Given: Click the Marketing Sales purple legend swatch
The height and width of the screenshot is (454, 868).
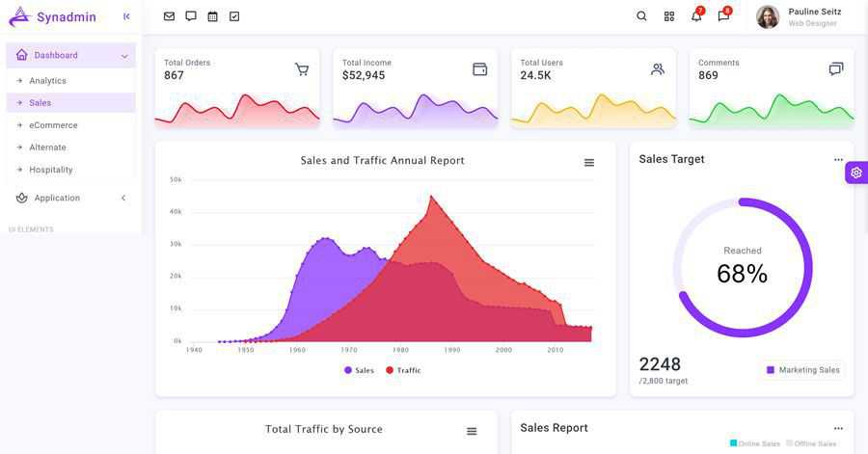Looking at the screenshot, I should [771, 370].
